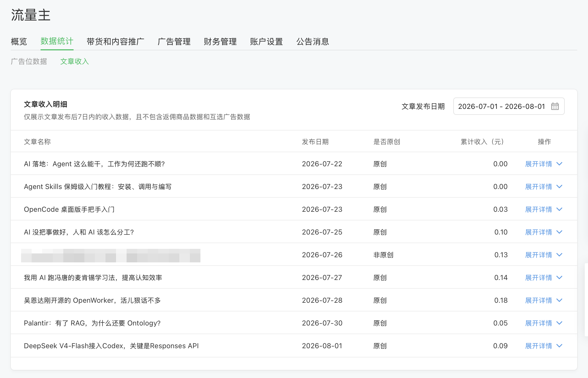Click title Agent Skills 保姆级入门教程
Viewport: 588px width, 378px height.
click(98, 187)
